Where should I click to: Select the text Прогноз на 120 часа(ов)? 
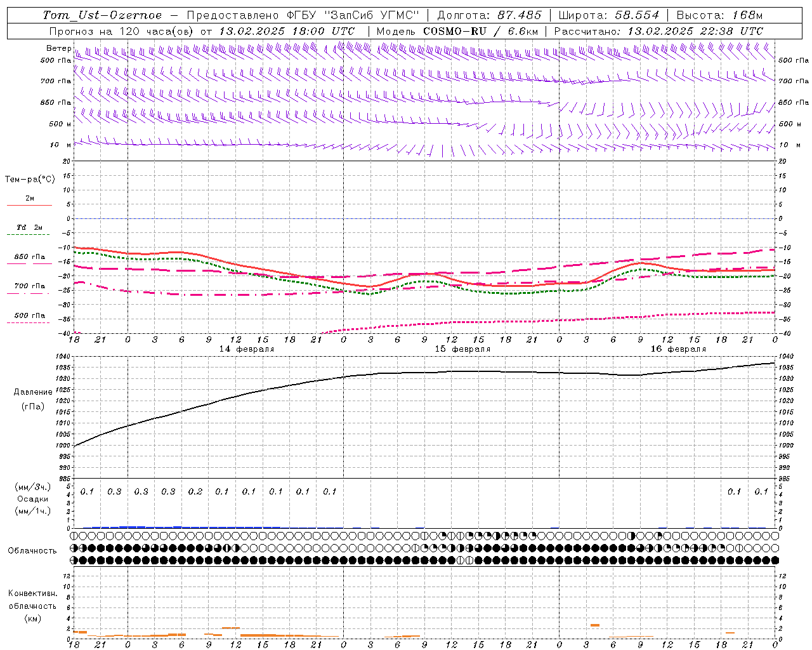click(x=122, y=31)
